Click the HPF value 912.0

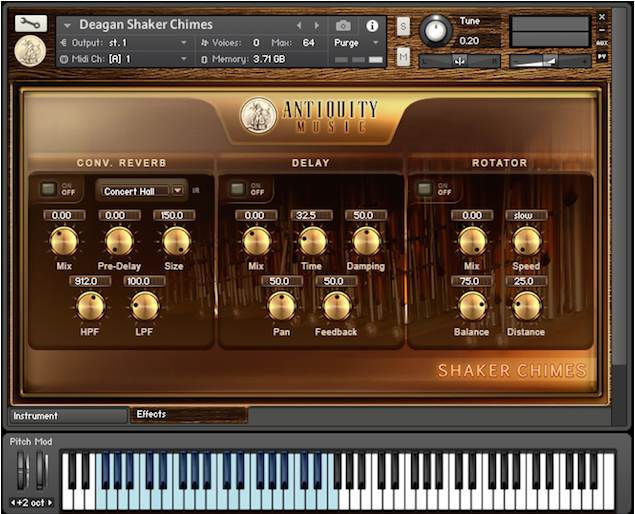[90, 281]
